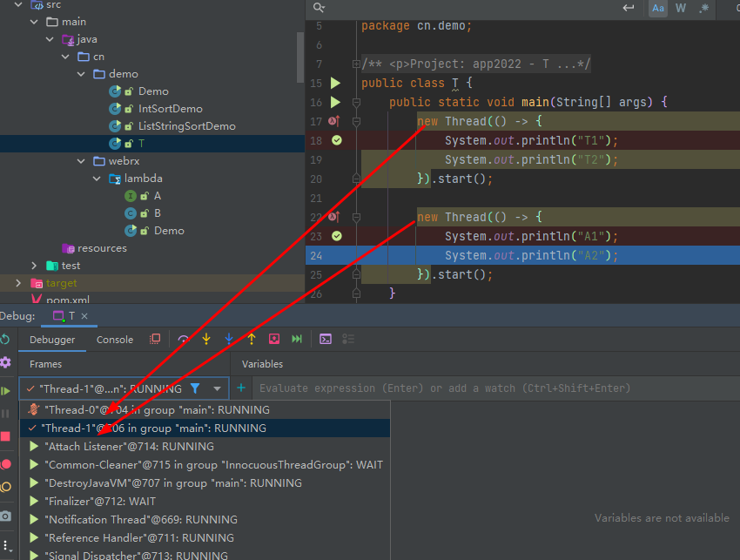Toggle the breakpoint on line 18
The height and width of the screenshot is (560, 740).
[x=337, y=140]
